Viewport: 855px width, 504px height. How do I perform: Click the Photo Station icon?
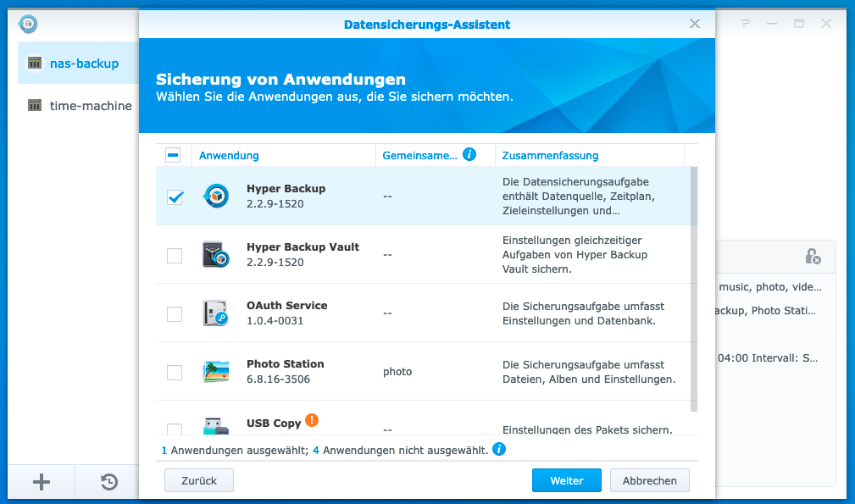[215, 372]
